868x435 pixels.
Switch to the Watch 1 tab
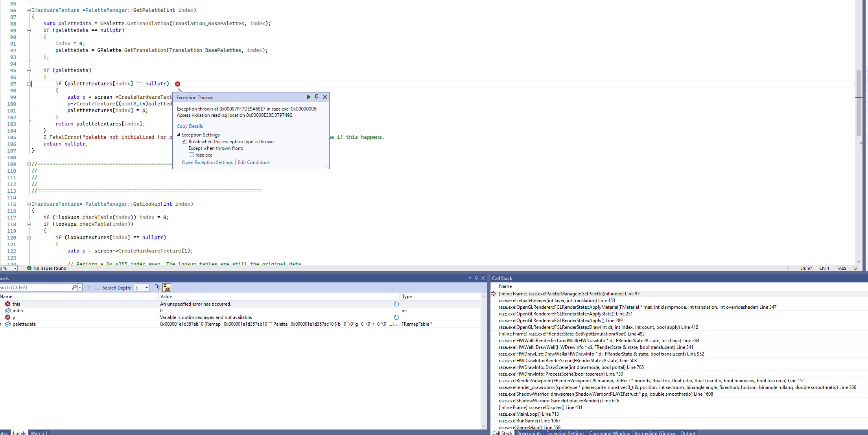(39, 433)
